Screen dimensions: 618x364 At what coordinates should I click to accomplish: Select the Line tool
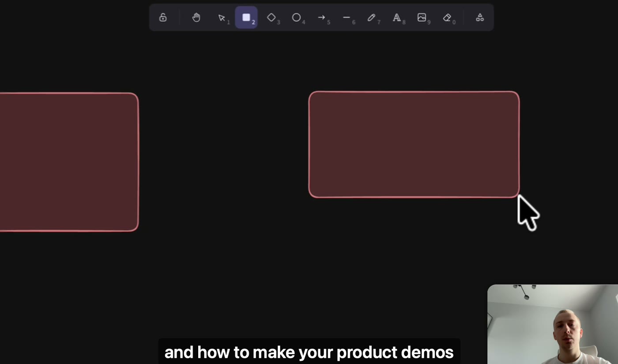347,18
